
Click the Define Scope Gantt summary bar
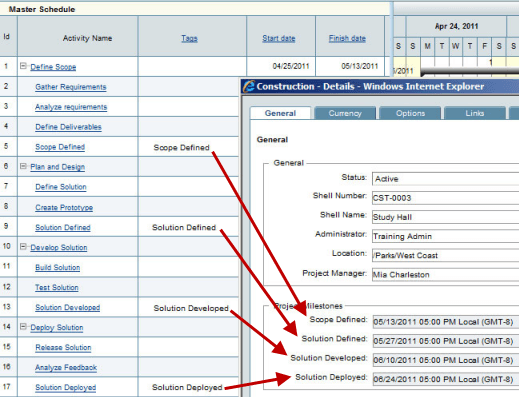point(469,71)
